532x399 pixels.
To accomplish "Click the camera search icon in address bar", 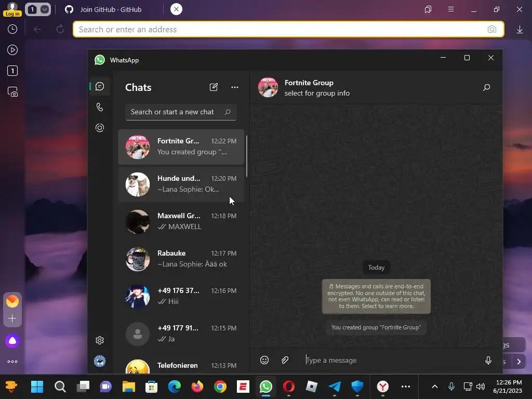I will [x=491, y=30].
